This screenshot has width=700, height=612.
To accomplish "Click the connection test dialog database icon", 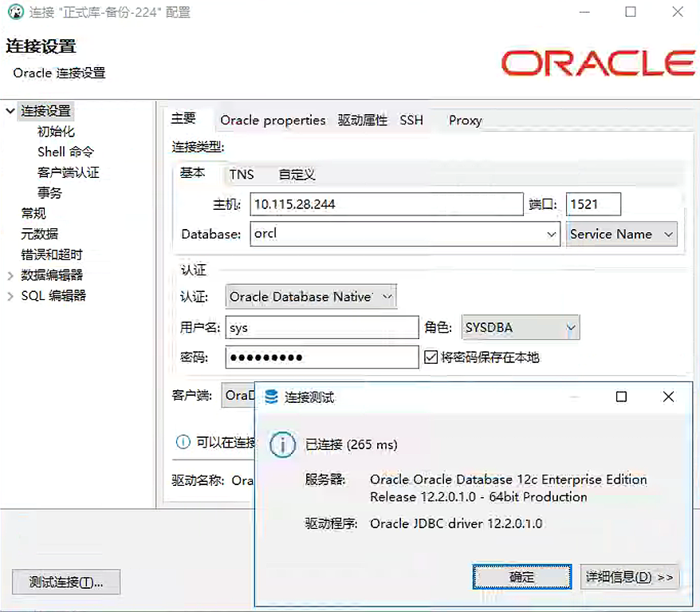I will pyautogui.click(x=271, y=397).
